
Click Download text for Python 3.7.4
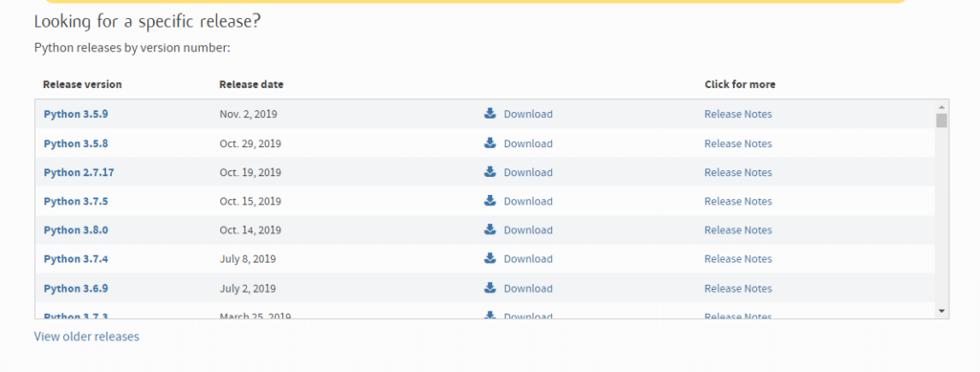click(x=528, y=259)
